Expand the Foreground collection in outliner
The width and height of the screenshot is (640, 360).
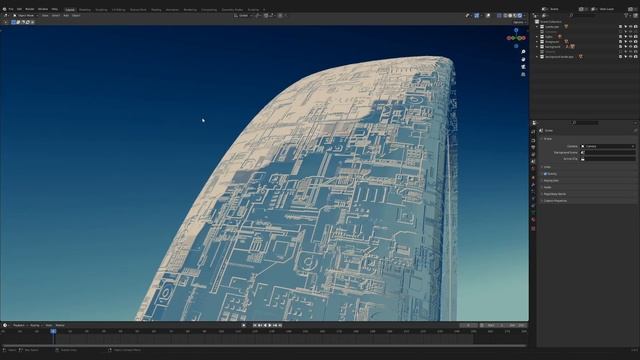[537, 42]
